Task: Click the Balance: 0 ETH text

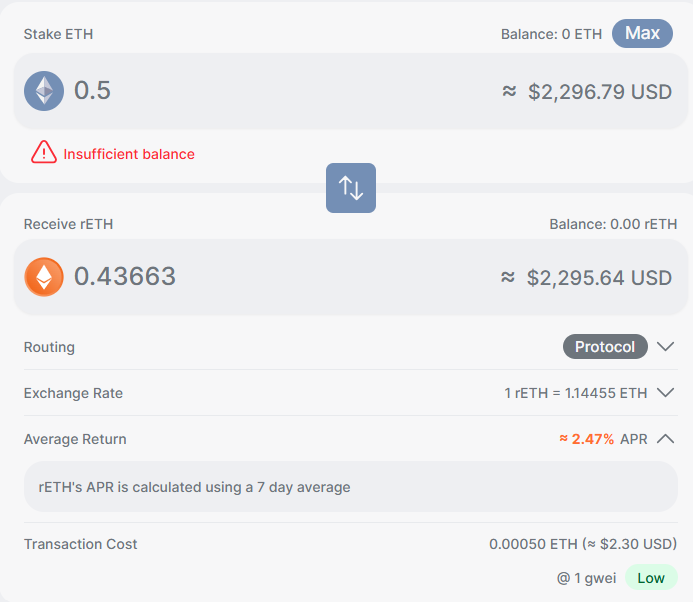Action: point(551,34)
